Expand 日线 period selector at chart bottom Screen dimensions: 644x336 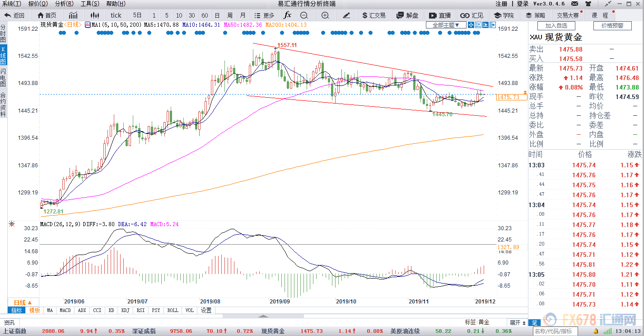[23, 303]
